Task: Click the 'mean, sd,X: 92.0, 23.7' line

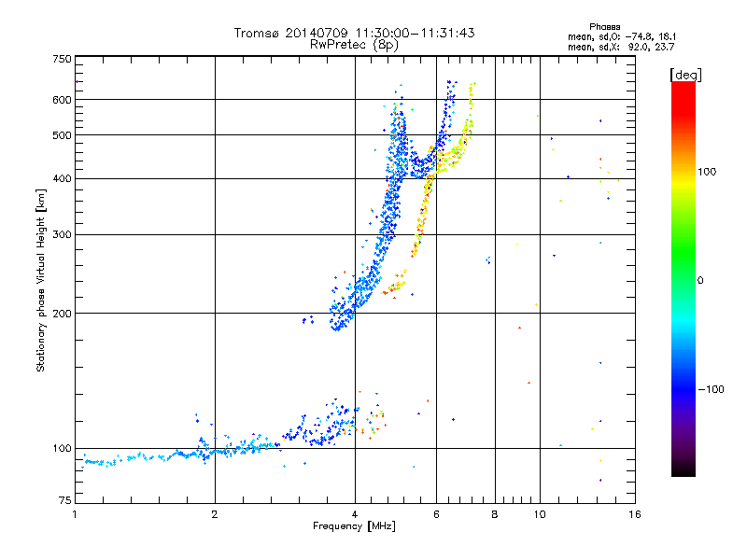Action: [x=621, y=47]
